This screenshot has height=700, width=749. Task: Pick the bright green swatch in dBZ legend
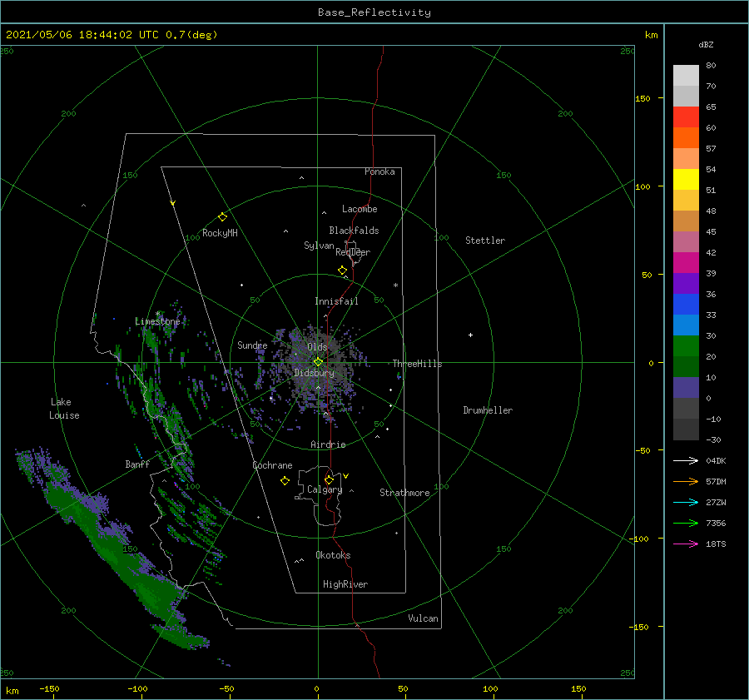686,346
